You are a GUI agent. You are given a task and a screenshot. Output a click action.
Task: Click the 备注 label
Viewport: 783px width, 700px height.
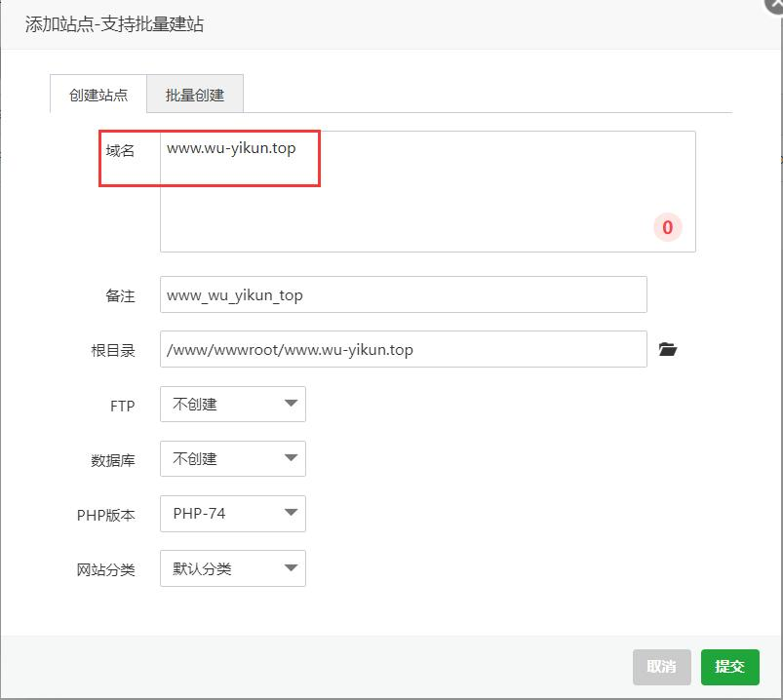click(120, 295)
